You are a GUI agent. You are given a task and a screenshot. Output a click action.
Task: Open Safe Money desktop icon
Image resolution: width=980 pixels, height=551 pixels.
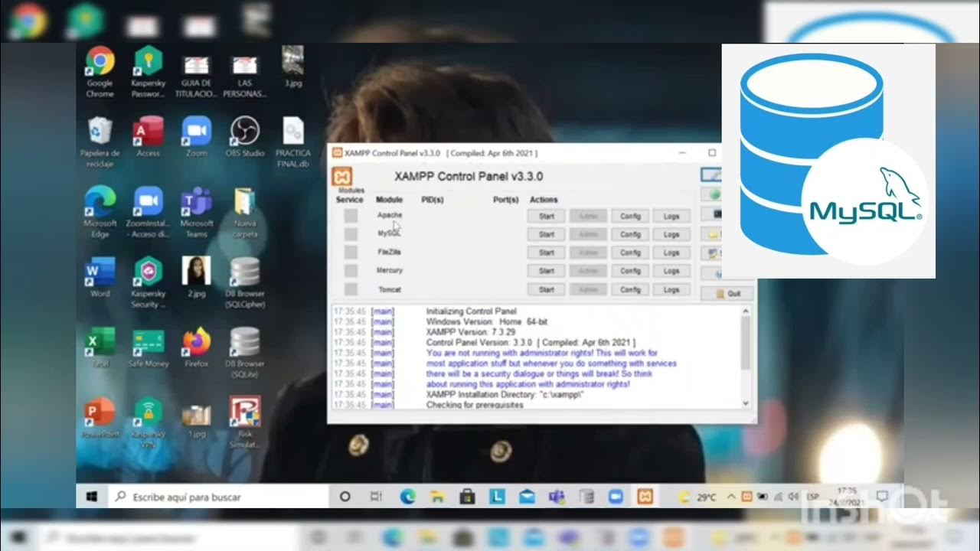click(x=148, y=341)
